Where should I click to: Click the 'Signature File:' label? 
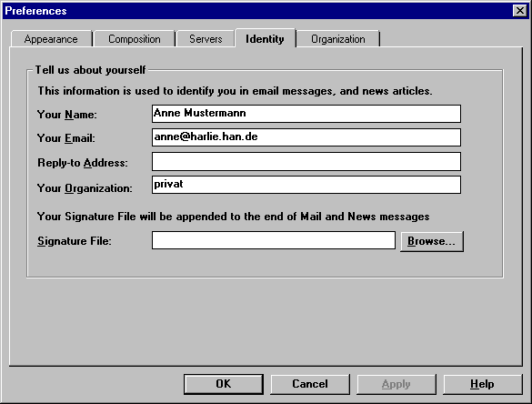click(x=75, y=241)
